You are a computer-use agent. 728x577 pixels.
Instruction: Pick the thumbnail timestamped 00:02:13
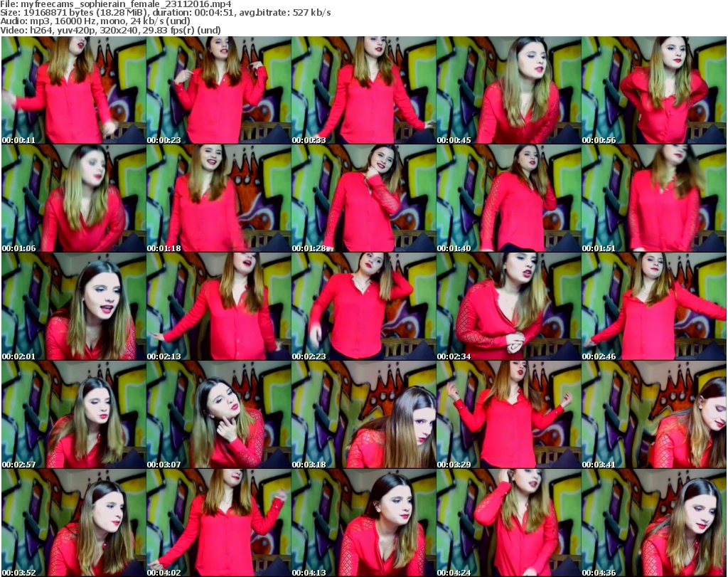click(x=219, y=307)
